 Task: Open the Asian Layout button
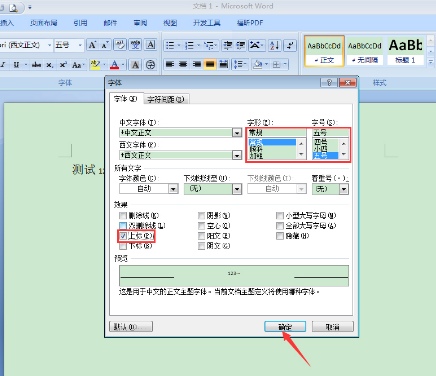(x=255, y=45)
